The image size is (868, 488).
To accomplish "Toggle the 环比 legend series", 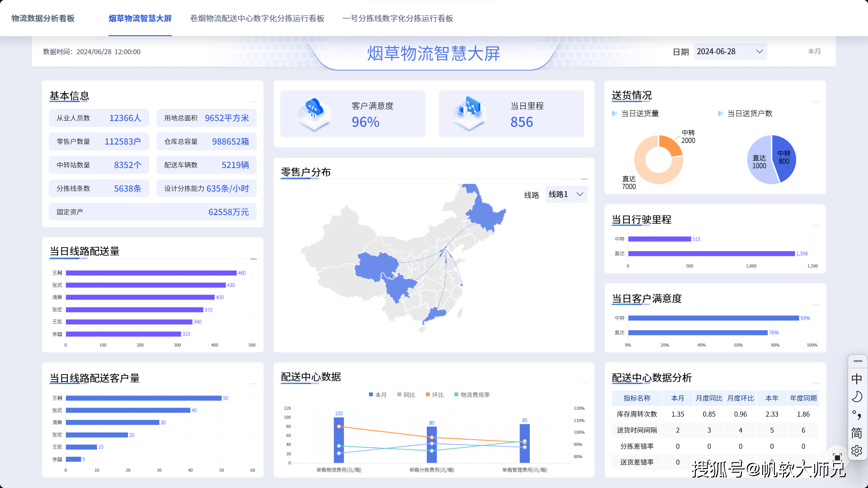I will click(434, 394).
